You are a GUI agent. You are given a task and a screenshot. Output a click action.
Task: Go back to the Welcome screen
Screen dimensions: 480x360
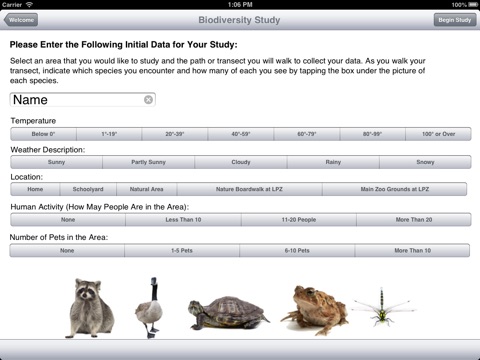point(21,20)
